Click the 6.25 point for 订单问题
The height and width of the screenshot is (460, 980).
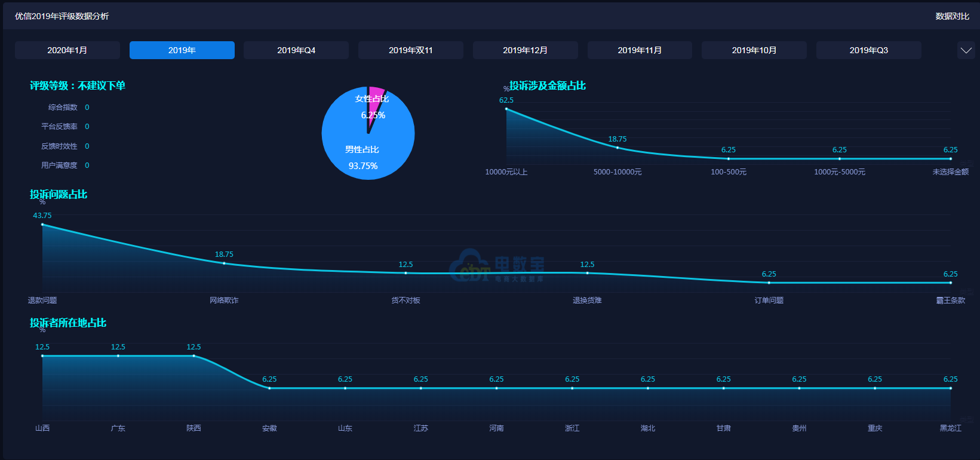point(769,283)
